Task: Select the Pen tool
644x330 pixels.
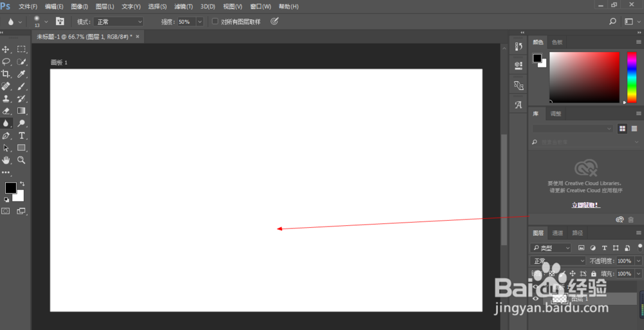Action: [6, 136]
